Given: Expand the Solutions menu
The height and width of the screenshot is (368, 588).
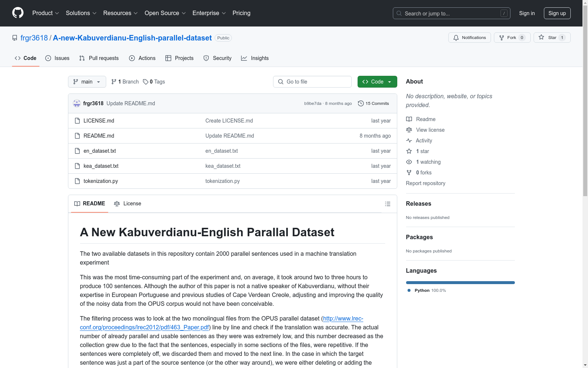Looking at the screenshot, I should tap(81, 13).
